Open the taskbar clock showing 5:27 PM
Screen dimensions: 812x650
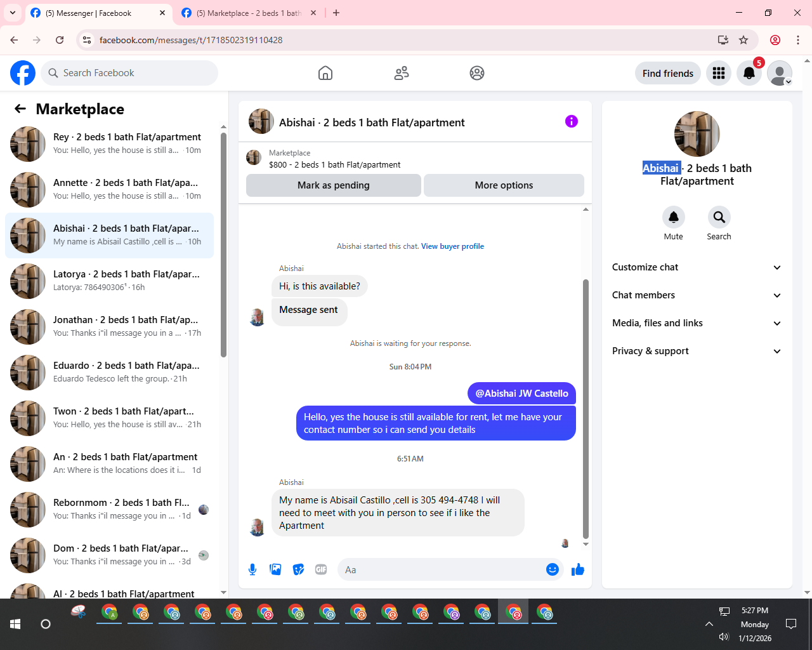tap(755, 624)
